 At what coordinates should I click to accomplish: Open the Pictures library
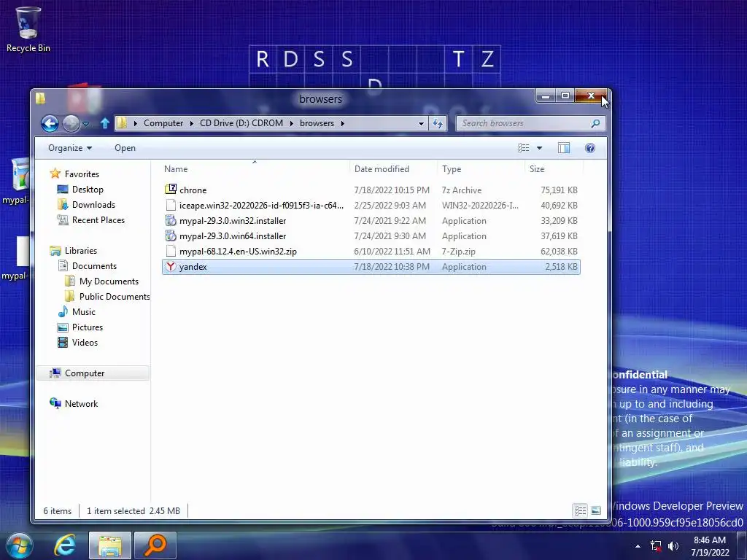[88, 327]
